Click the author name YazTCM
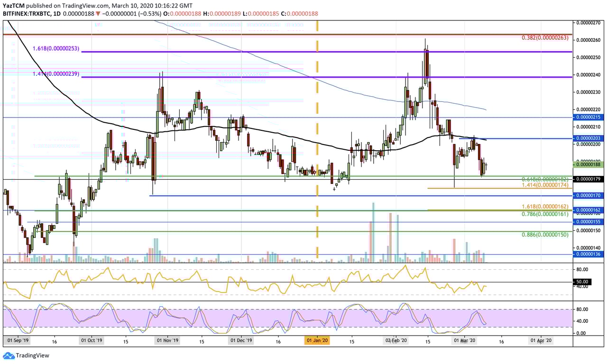Viewport: 607px width, 364px height. point(13,5)
